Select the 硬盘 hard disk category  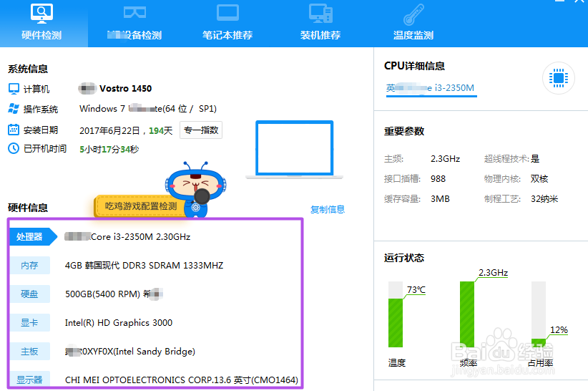pyautogui.click(x=29, y=294)
